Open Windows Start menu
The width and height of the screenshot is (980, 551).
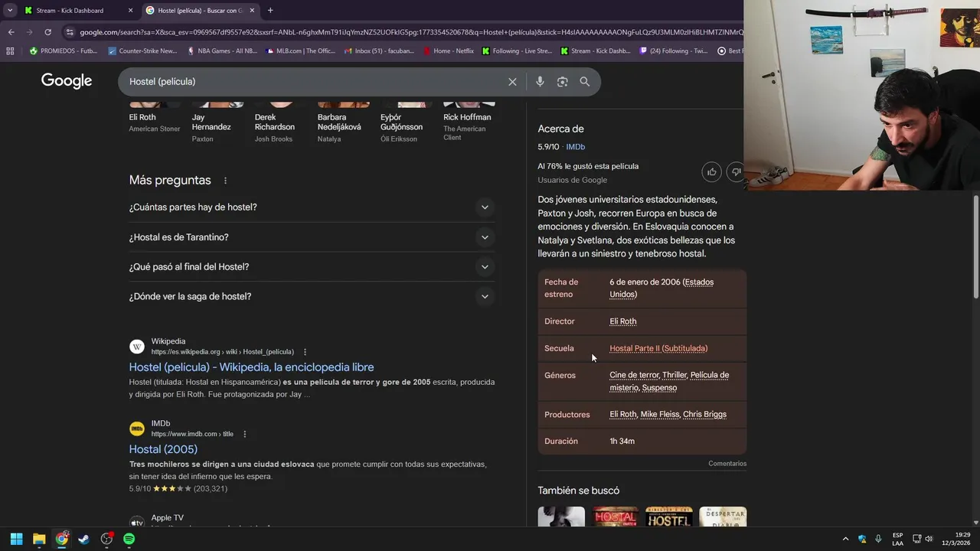click(x=16, y=539)
